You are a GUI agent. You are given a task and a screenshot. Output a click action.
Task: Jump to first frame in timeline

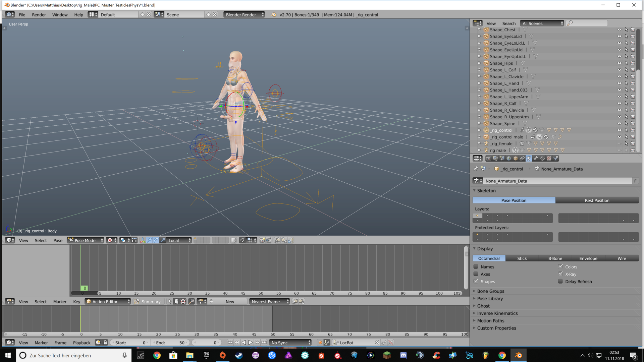click(x=230, y=343)
